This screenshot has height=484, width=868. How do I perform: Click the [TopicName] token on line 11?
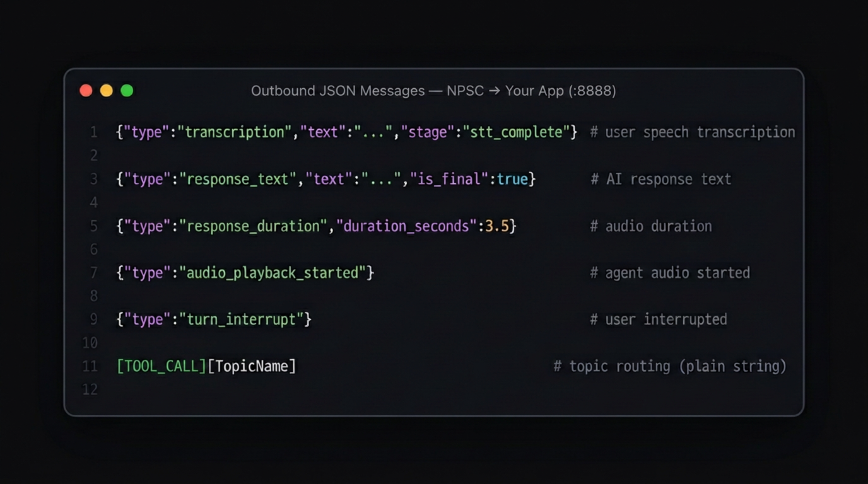pos(253,366)
